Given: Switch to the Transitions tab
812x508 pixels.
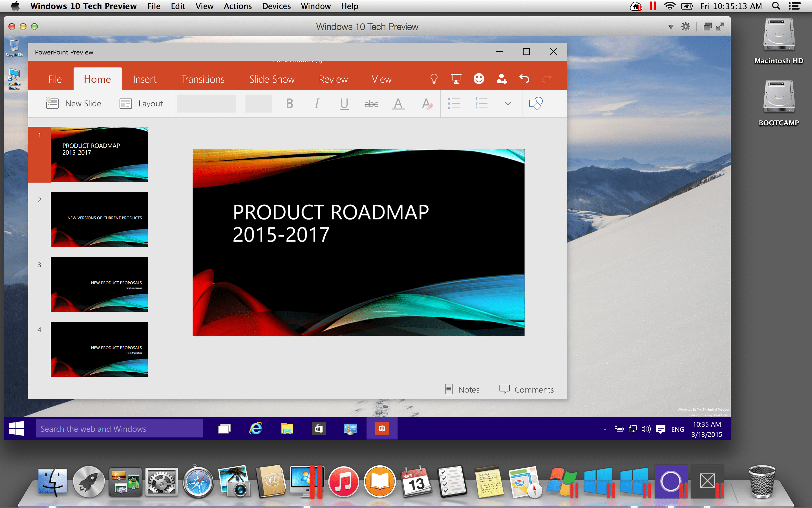Looking at the screenshot, I should (203, 79).
